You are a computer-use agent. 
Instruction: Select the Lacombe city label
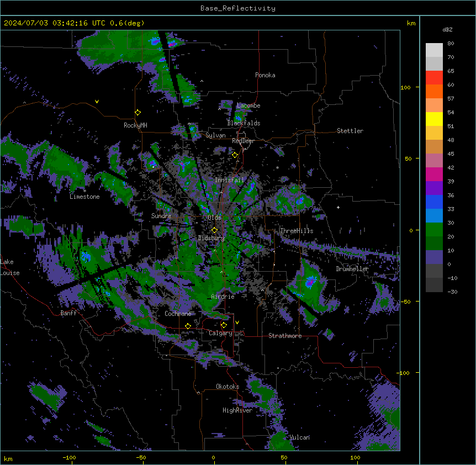click(248, 105)
